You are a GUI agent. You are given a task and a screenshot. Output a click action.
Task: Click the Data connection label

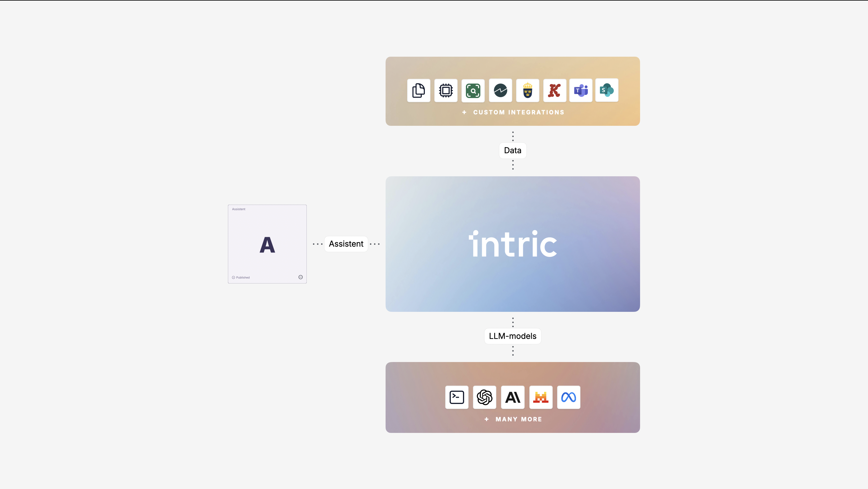click(x=512, y=150)
